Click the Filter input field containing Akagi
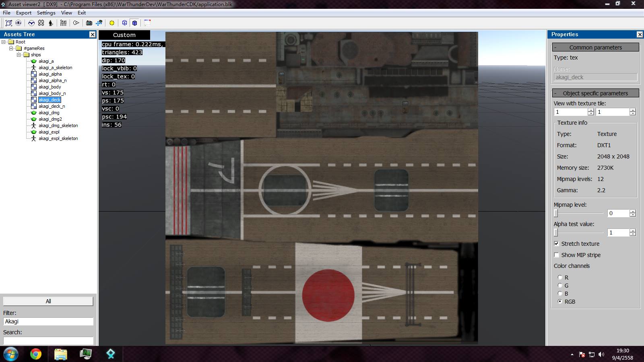The height and width of the screenshot is (362, 644). tap(48, 321)
